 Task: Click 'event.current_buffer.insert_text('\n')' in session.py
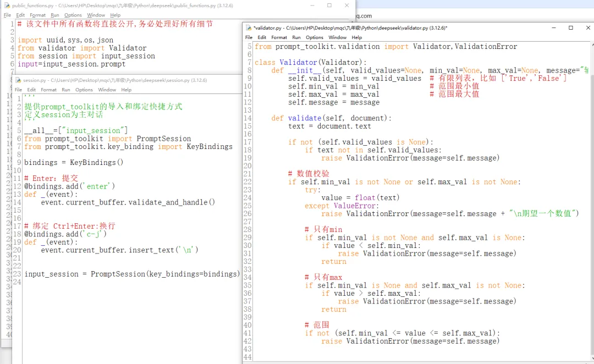[120, 250]
